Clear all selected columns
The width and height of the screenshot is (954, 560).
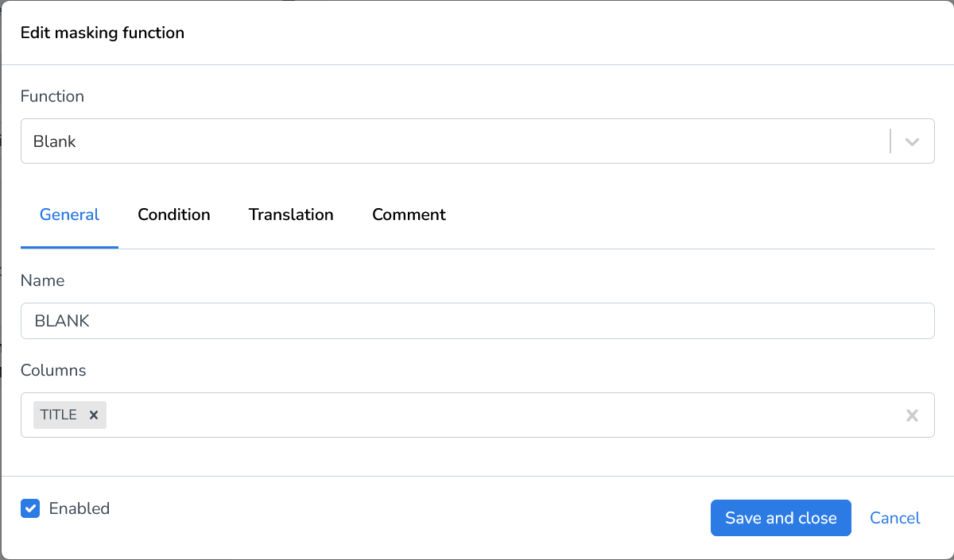(912, 415)
